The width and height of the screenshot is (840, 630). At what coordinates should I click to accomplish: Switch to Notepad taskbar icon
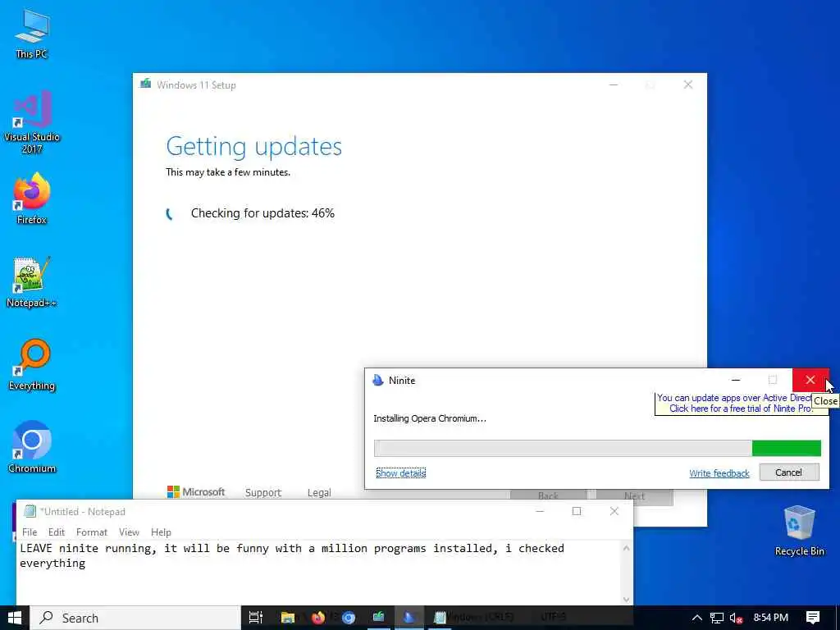tap(440, 618)
